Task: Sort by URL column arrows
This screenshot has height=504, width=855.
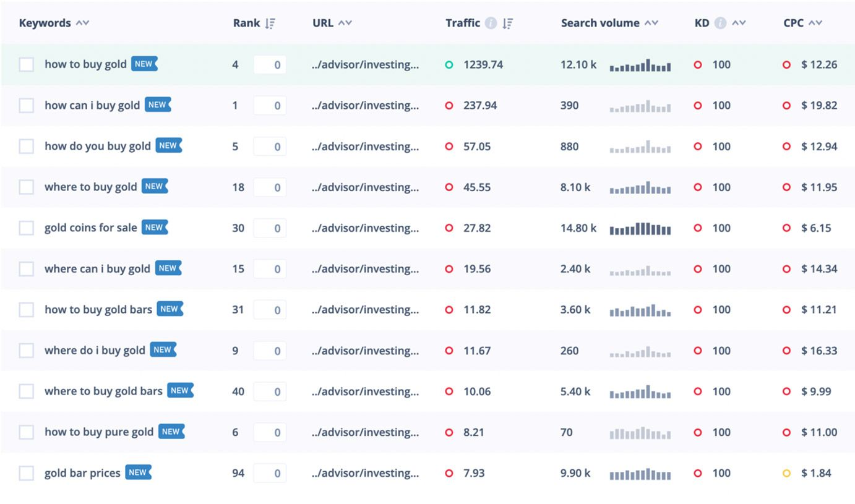Action: click(x=345, y=23)
